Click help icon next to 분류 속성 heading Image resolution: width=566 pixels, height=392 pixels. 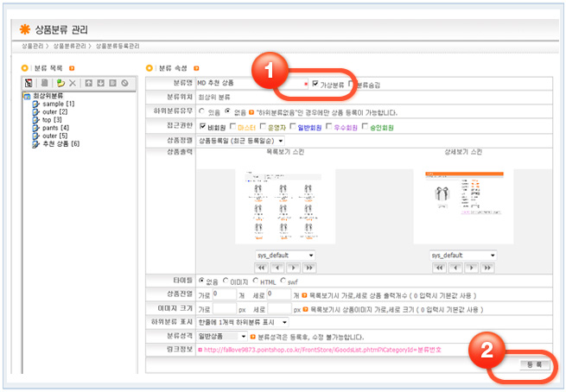pos(196,66)
